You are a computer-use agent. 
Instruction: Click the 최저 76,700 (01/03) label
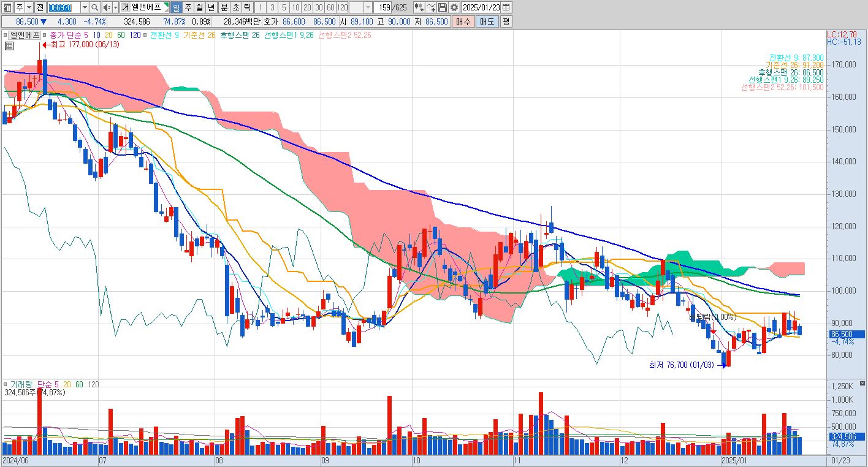pyautogui.click(x=682, y=365)
